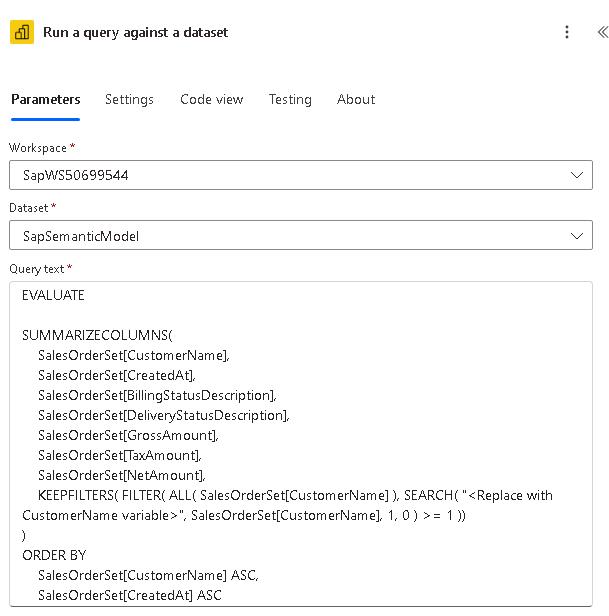The height and width of the screenshot is (616, 609).
Task: Click the 'Query text' field label
Action: pyautogui.click(x=37, y=269)
